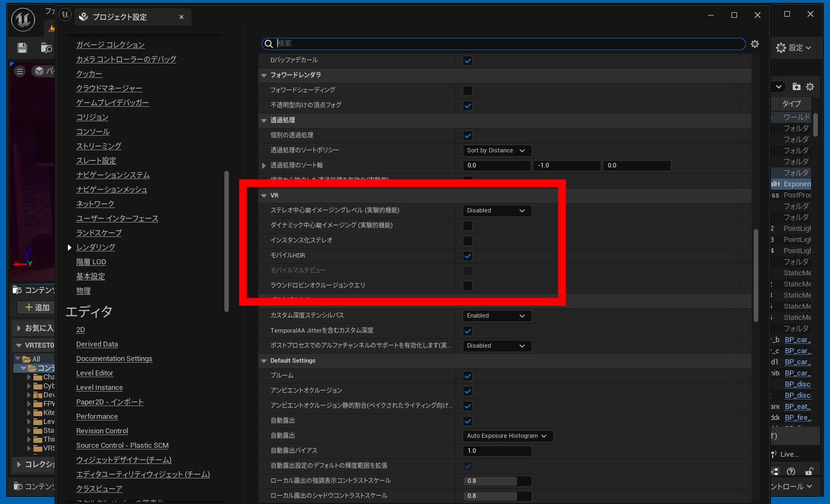Click the add-folder icon in the outliner
830x504 pixels.
coord(796,87)
